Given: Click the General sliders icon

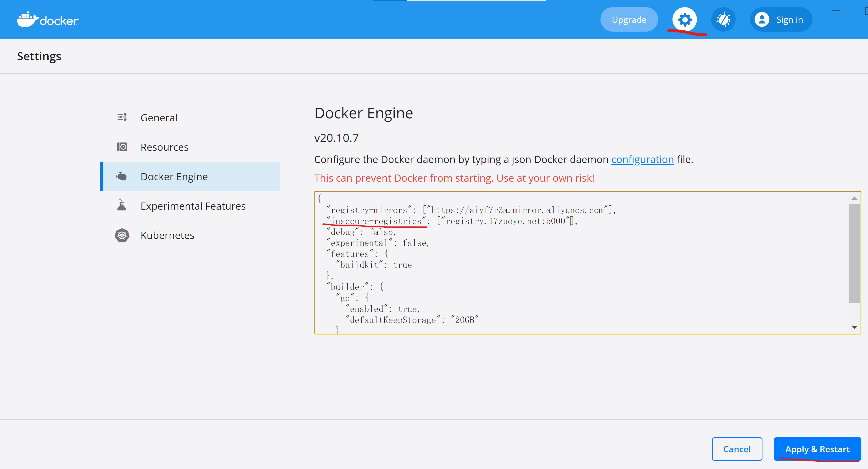Looking at the screenshot, I should [x=122, y=117].
